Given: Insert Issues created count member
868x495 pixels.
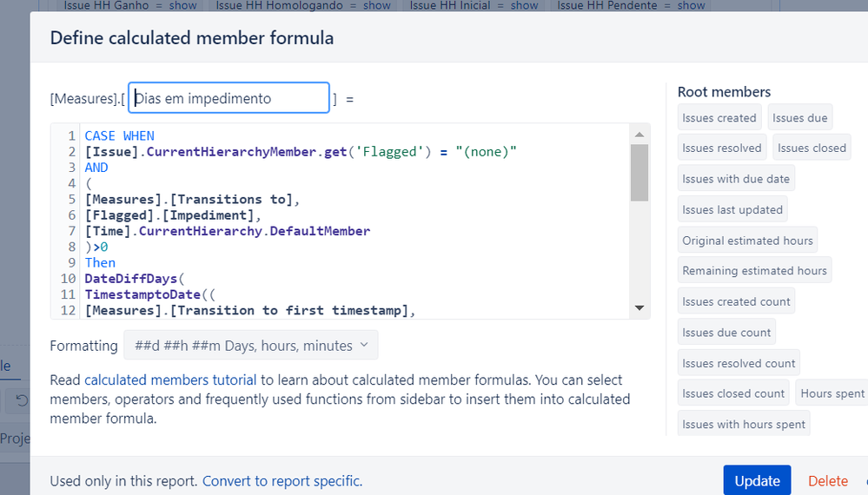Looking at the screenshot, I should 736,301.
